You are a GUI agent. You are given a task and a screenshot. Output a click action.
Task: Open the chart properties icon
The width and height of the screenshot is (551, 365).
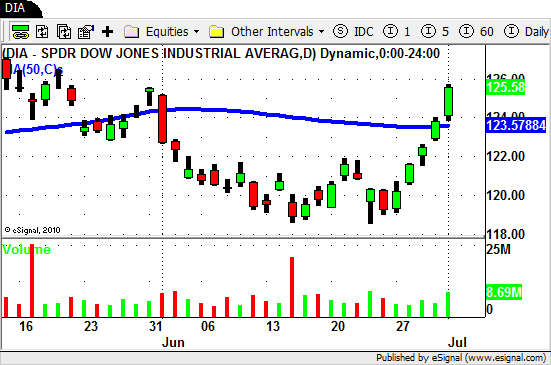pos(86,32)
